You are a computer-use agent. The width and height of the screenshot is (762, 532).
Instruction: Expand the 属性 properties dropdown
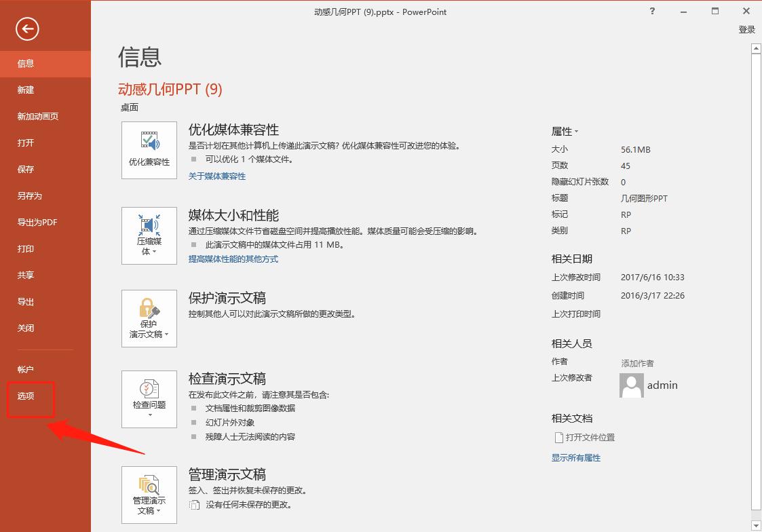[566, 131]
